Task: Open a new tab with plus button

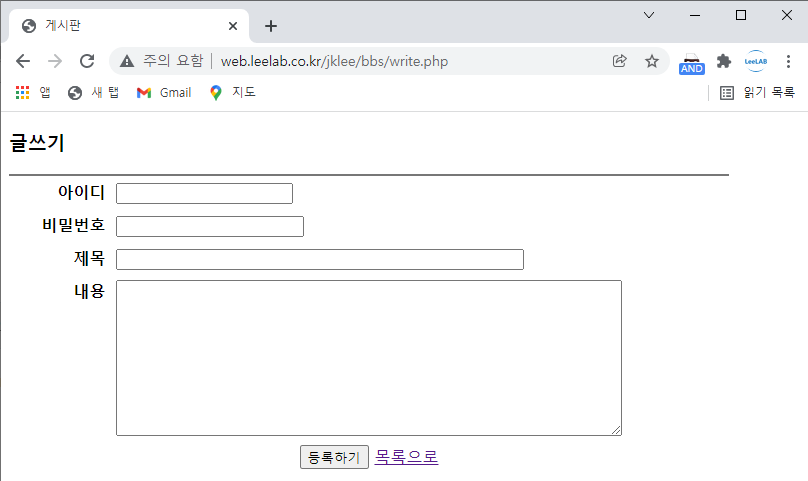Action: click(270, 26)
